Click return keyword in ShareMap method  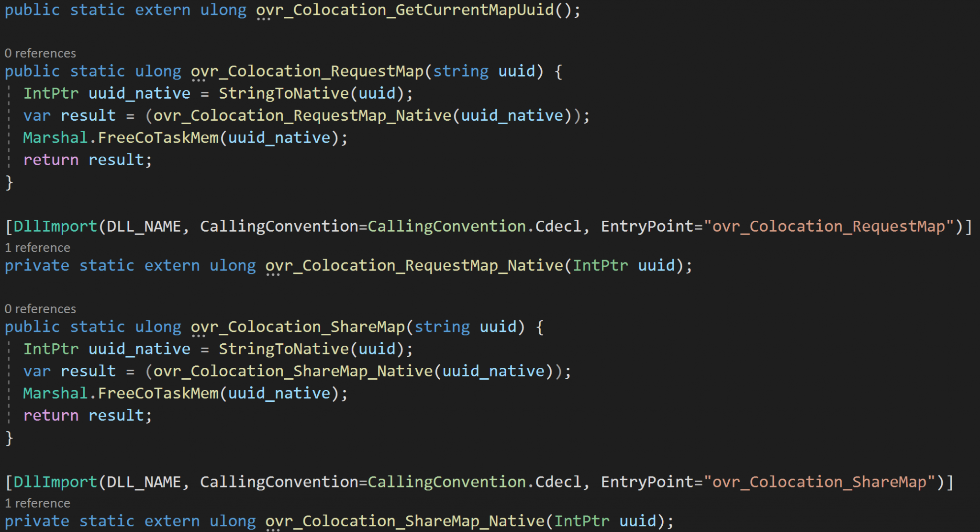tap(51, 416)
